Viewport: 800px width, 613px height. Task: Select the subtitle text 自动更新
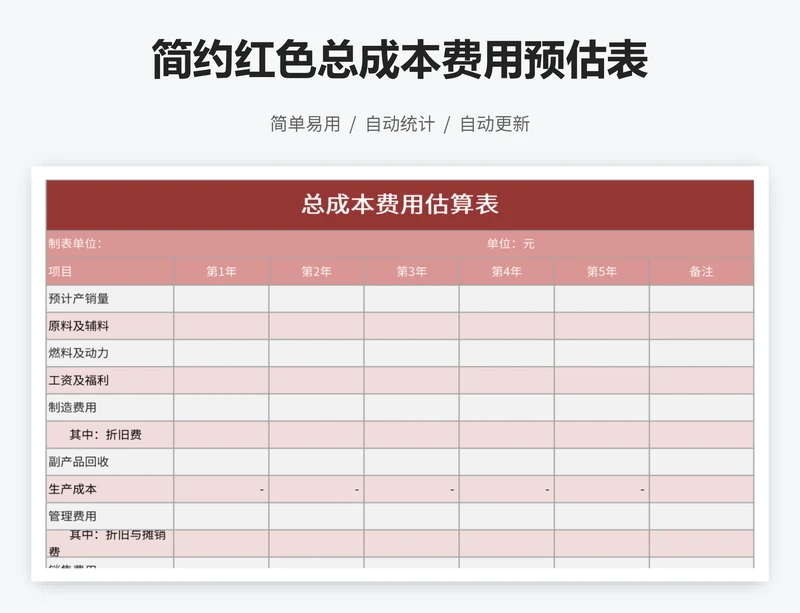495,124
